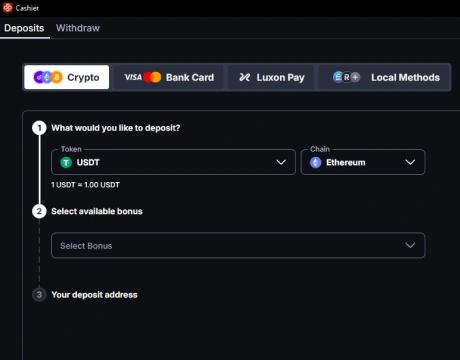Open the Chain Ethereum dropdown
The width and height of the screenshot is (460, 360).
(363, 162)
